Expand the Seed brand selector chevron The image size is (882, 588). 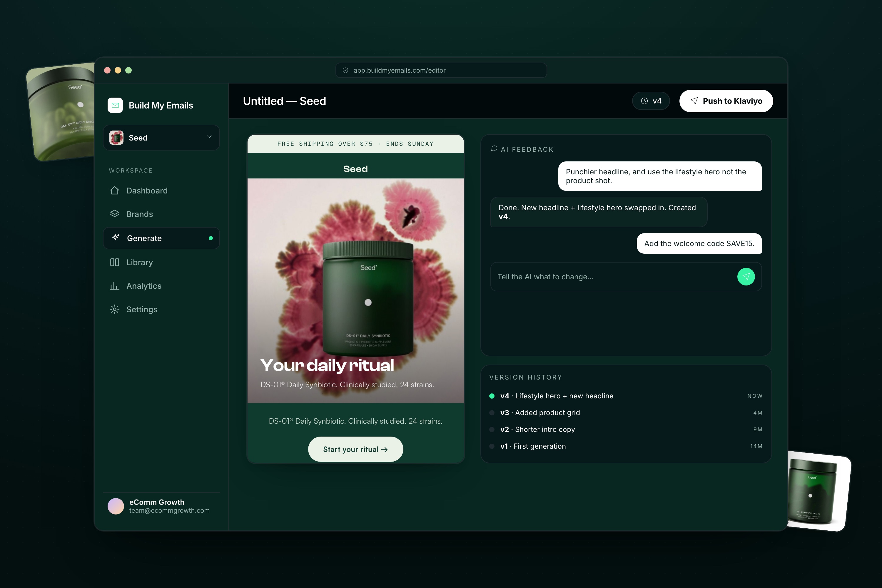209,137
